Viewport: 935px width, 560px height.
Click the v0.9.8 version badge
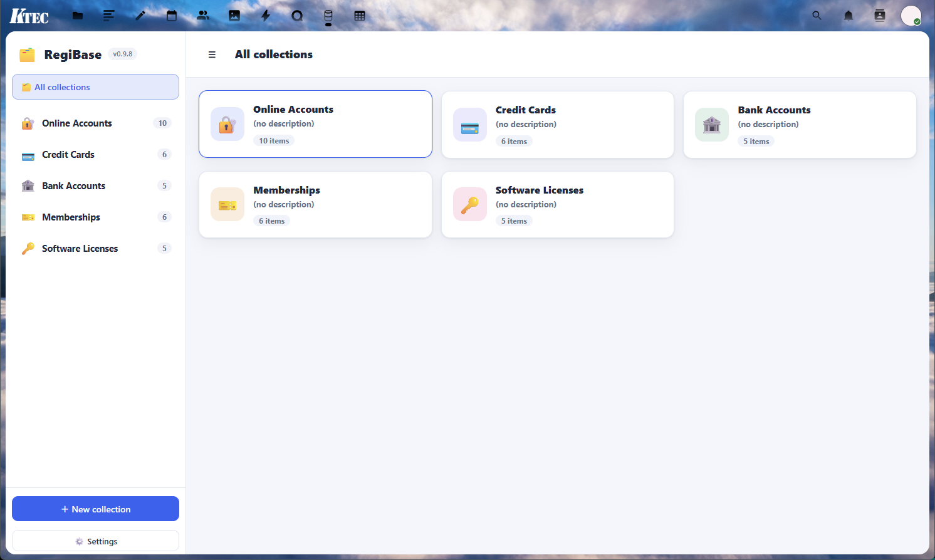[123, 54]
